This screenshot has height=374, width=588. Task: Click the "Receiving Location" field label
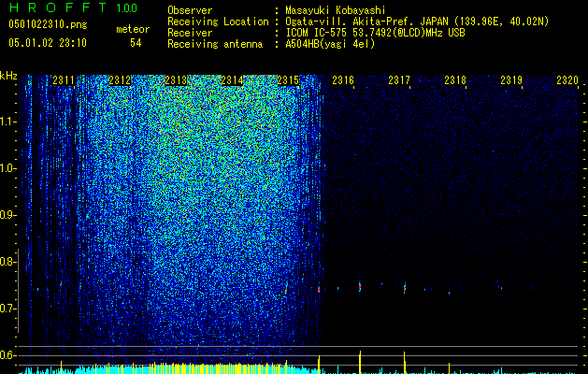218,22
